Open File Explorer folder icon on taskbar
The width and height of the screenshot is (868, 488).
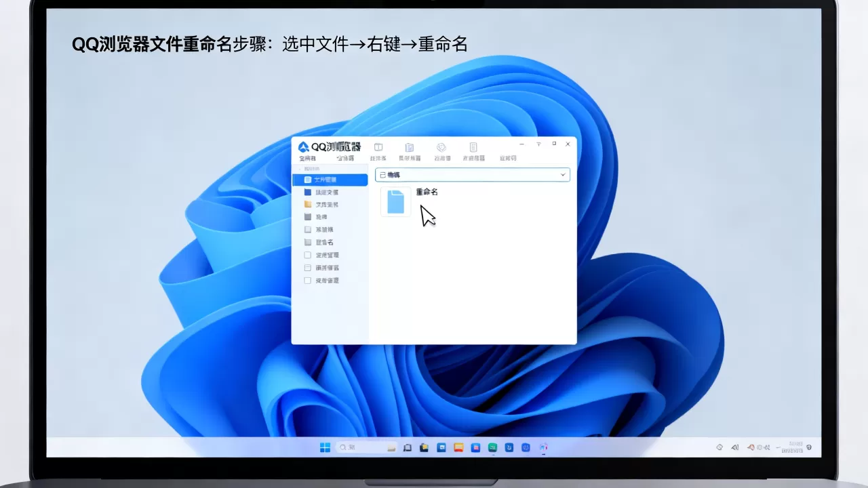tap(424, 447)
